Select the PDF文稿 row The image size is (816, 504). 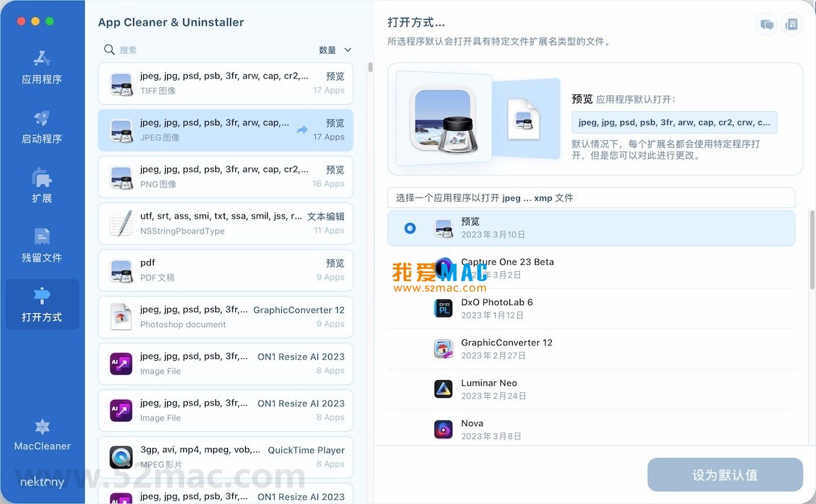(x=225, y=270)
